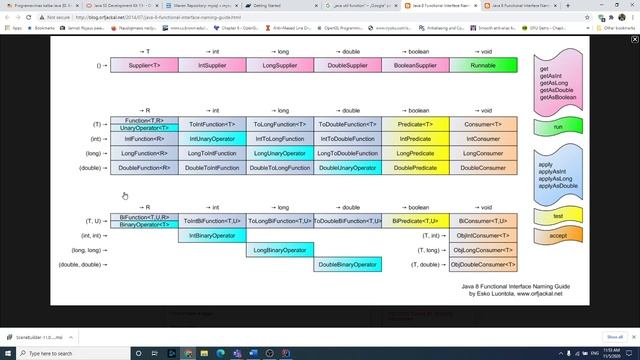Click the orange accept legend shape
640x360 pixels.
(558, 236)
